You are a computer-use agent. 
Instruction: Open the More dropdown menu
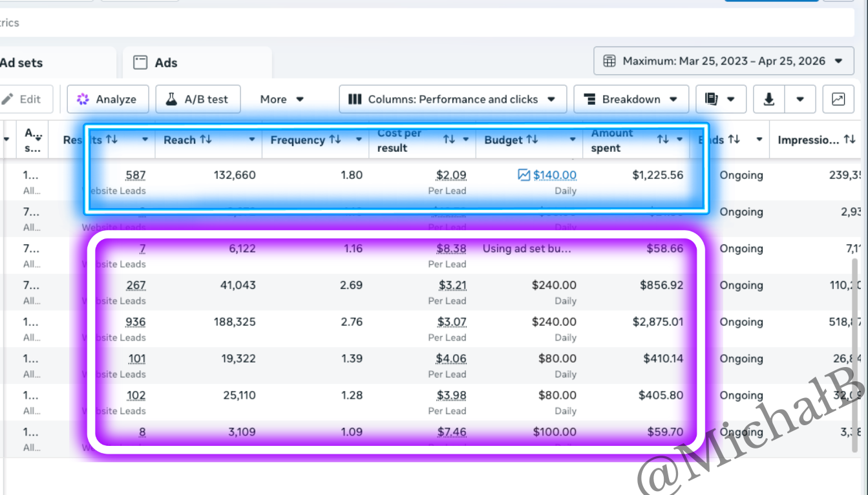coord(282,100)
